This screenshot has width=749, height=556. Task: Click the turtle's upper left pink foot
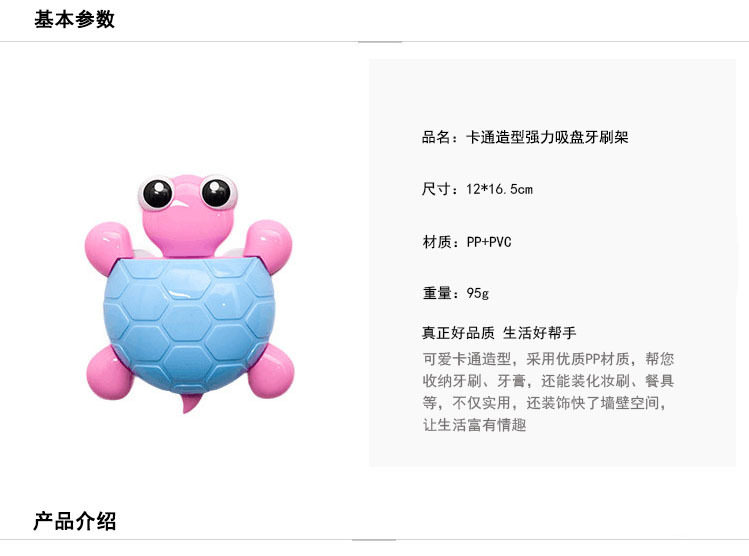tap(107, 247)
